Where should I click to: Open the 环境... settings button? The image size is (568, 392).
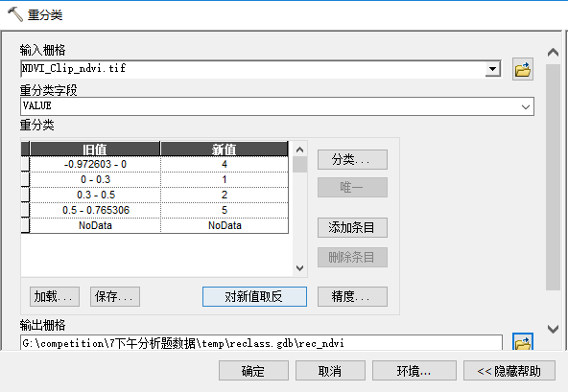click(414, 371)
